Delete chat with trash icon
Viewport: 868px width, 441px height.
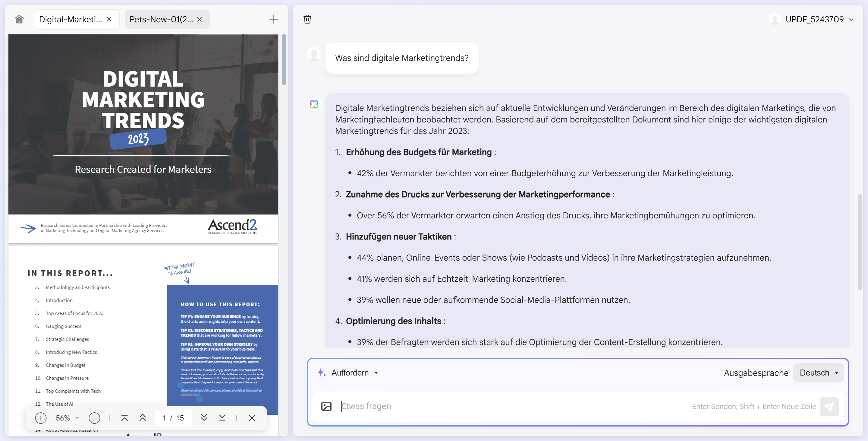click(307, 19)
